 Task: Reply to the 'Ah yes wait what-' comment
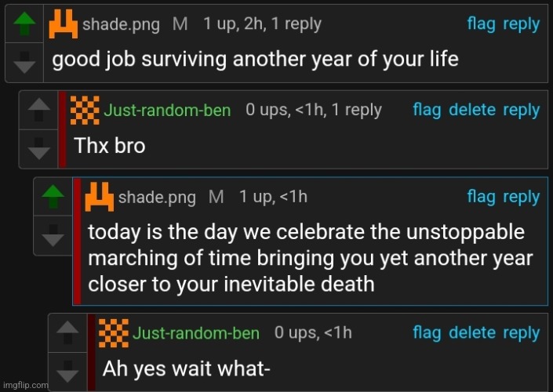point(522,333)
